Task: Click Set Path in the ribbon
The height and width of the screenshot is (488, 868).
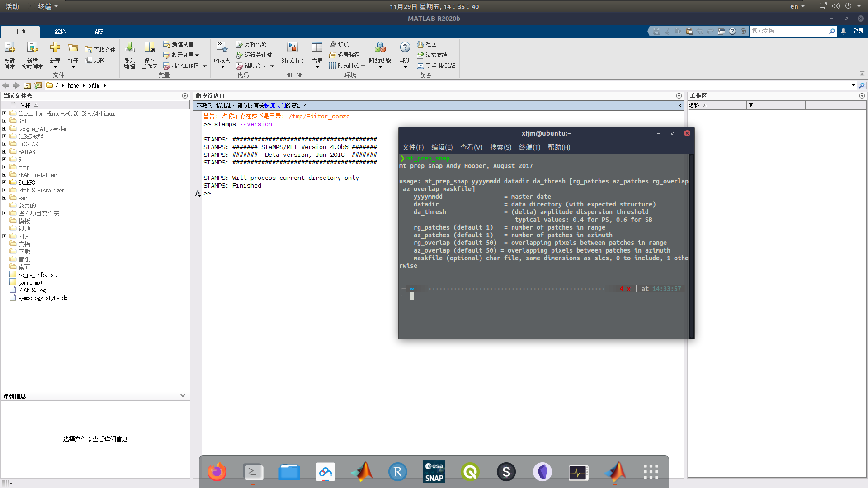Action: (x=344, y=55)
